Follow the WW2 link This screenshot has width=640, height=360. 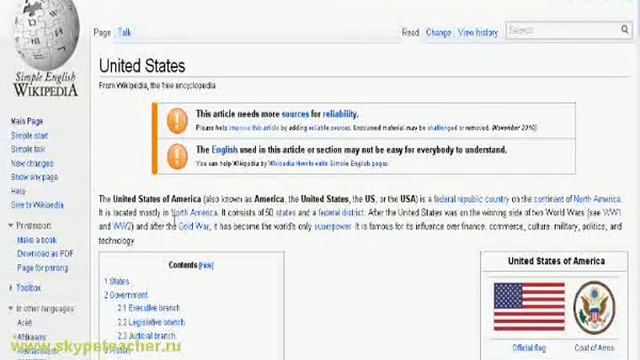tap(121, 227)
